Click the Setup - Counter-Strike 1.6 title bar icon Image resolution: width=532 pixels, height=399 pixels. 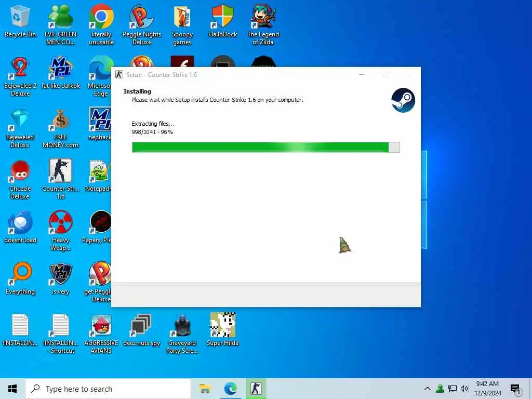point(119,75)
